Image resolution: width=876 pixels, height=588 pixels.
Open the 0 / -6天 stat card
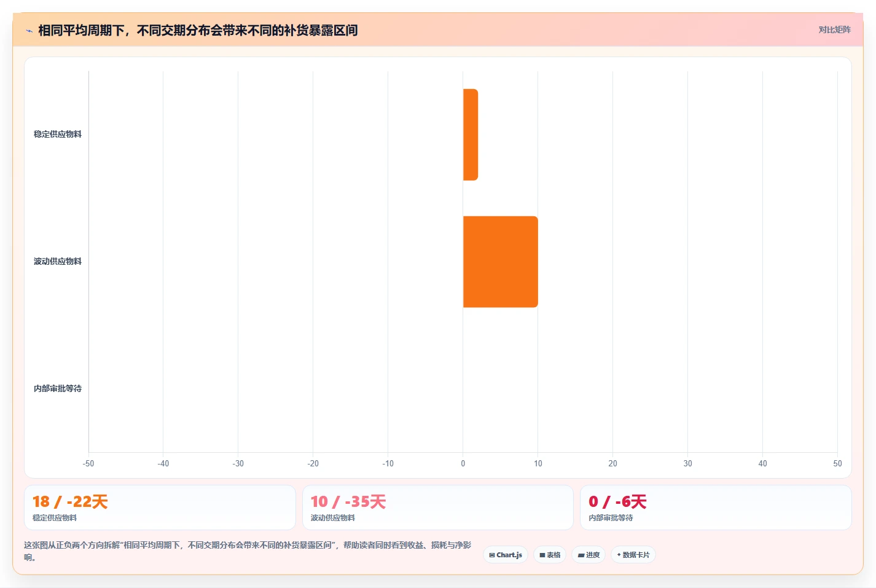tap(716, 508)
